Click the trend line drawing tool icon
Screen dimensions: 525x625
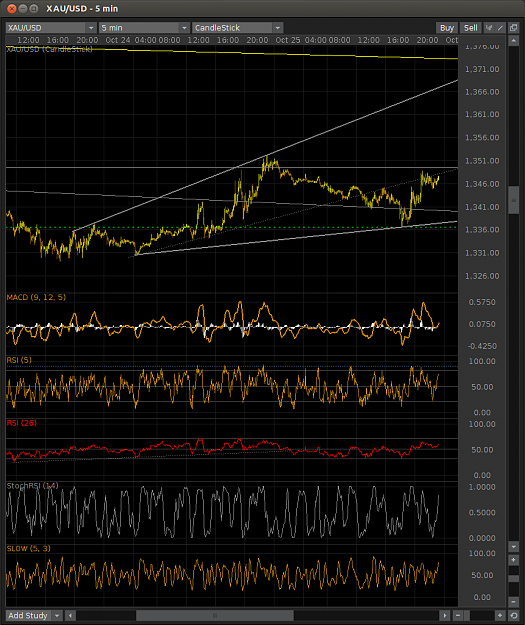[x=500, y=28]
